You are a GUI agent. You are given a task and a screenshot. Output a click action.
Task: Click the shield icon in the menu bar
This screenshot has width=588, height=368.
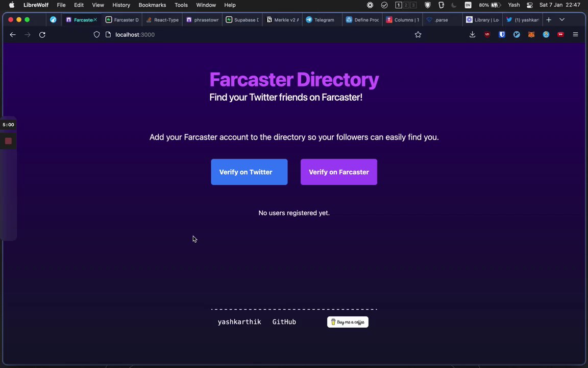(428, 5)
